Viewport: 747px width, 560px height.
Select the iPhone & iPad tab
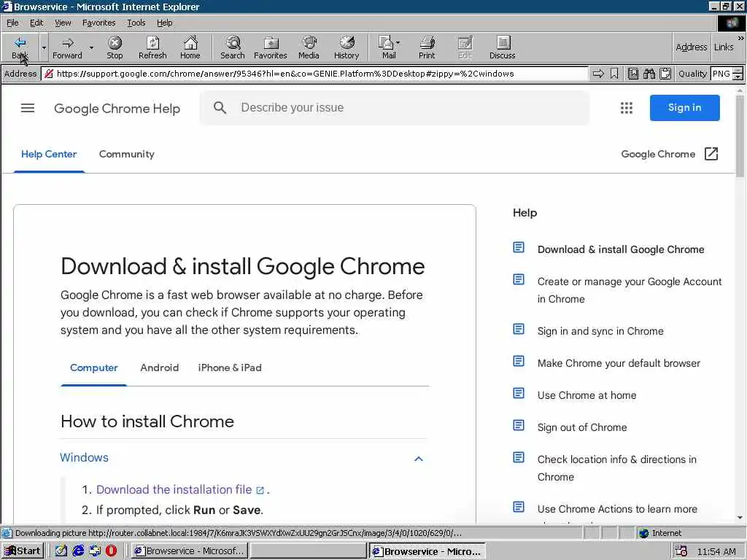click(x=230, y=367)
